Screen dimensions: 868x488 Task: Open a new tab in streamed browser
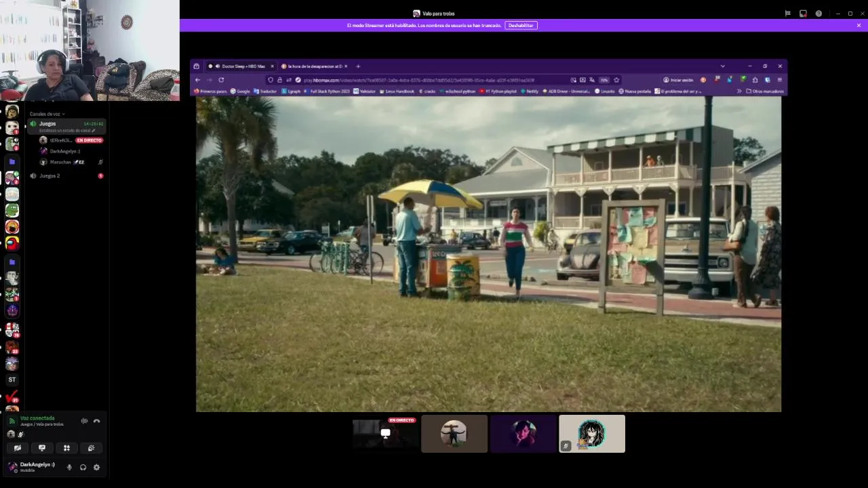(x=358, y=66)
